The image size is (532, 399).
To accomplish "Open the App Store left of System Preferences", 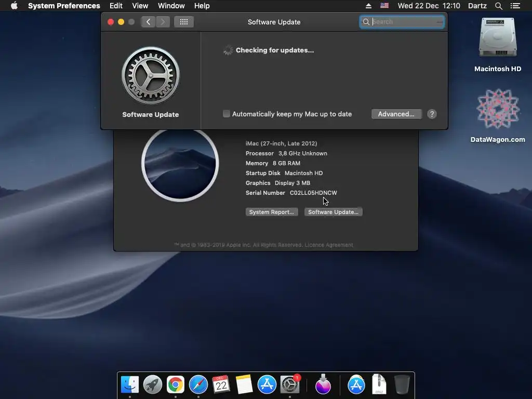I will point(267,385).
